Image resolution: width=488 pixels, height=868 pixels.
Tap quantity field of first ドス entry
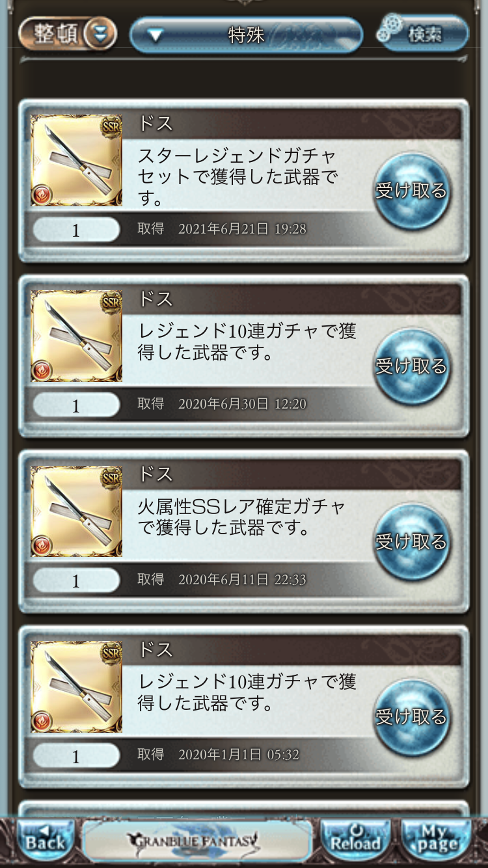pos(76,230)
